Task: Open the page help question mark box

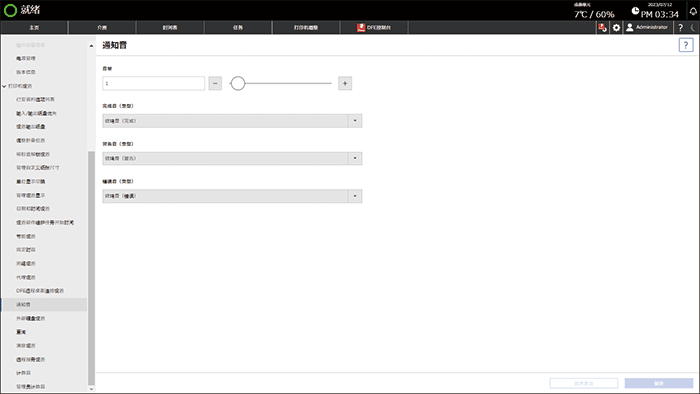Action: coord(686,45)
